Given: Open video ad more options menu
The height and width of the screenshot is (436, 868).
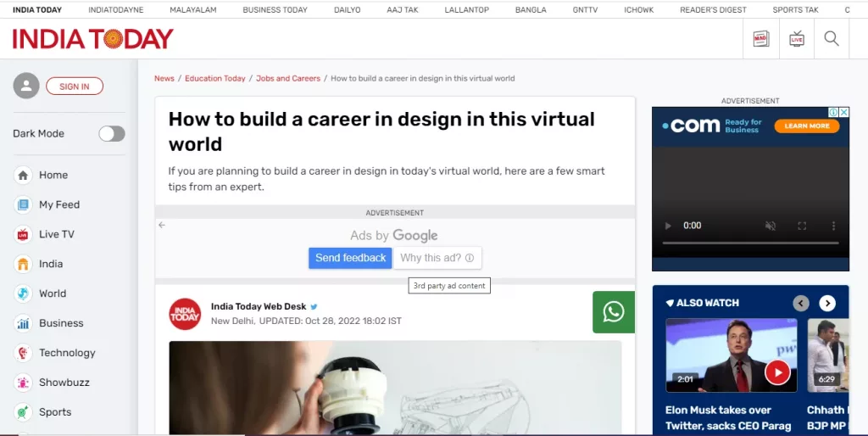Looking at the screenshot, I should point(834,226).
